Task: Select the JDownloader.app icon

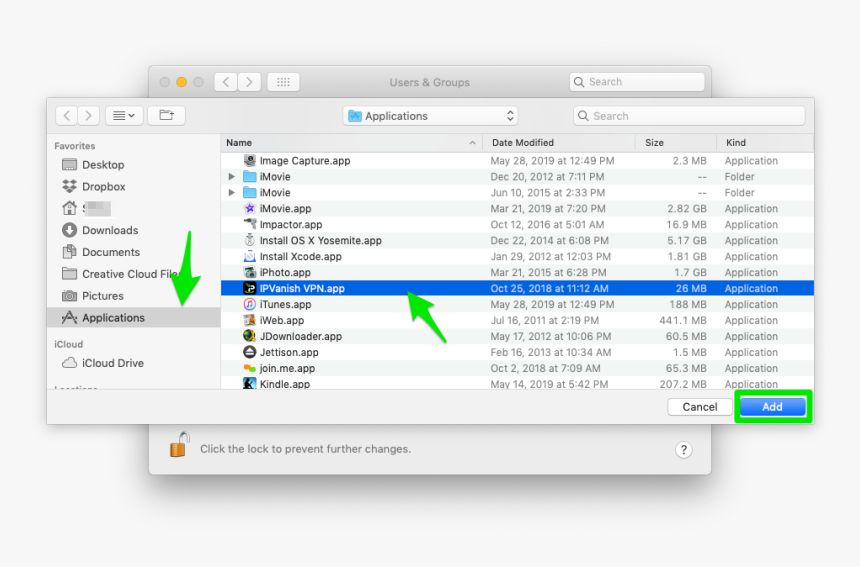Action: click(x=250, y=336)
